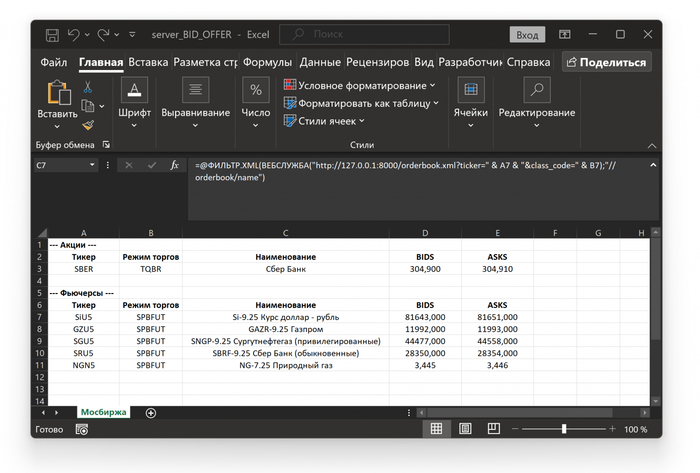Click the Вход sign-in button
Viewport: 700px width, 473px height.
pyautogui.click(x=527, y=35)
